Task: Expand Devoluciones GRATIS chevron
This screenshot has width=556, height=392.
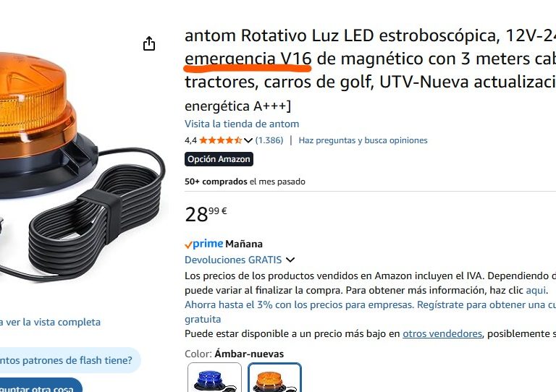Action: coord(290,260)
